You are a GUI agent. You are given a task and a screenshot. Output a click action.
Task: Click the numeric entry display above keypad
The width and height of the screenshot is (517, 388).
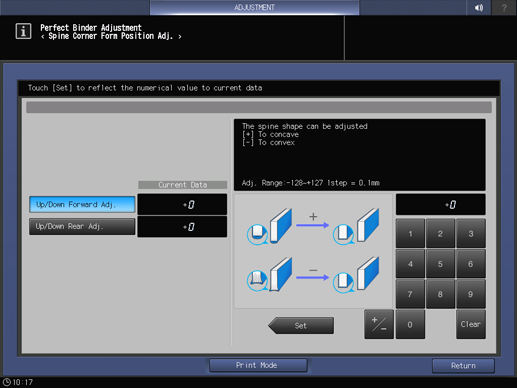(440, 205)
